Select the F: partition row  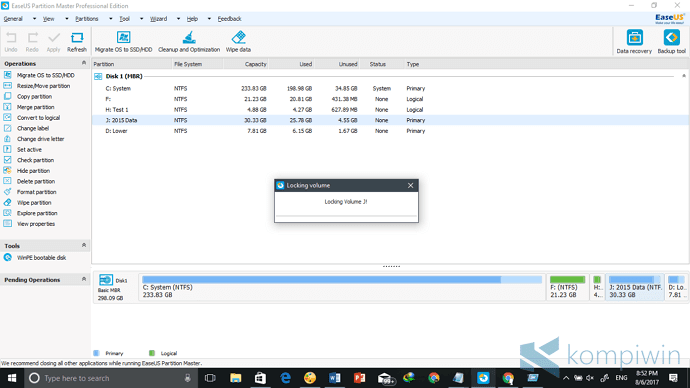(390, 99)
